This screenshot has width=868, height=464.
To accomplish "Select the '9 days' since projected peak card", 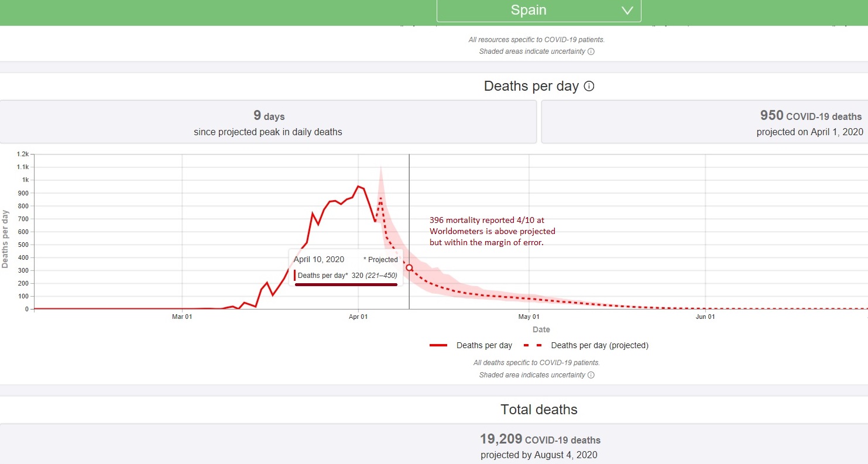I will coord(268,122).
